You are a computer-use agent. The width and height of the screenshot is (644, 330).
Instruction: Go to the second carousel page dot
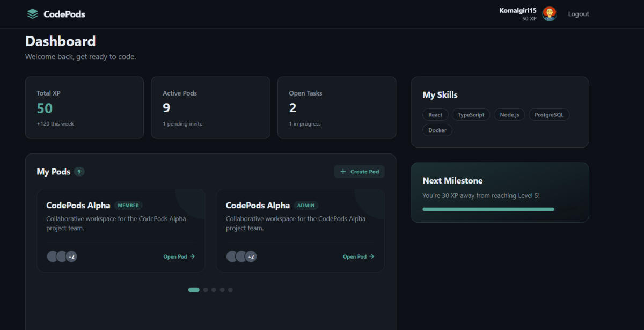pyautogui.click(x=206, y=290)
